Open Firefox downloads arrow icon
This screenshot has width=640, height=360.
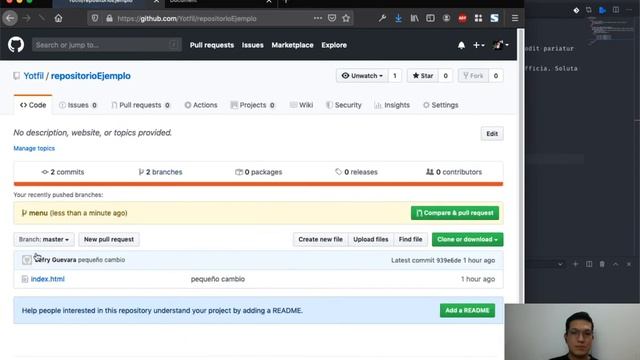tap(398, 18)
